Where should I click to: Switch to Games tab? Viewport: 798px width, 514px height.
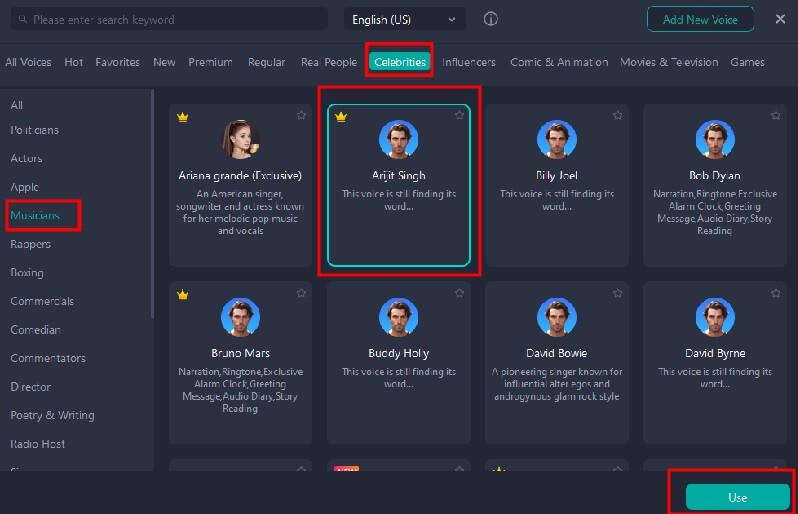pyautogui.click(x=748, y=62)
